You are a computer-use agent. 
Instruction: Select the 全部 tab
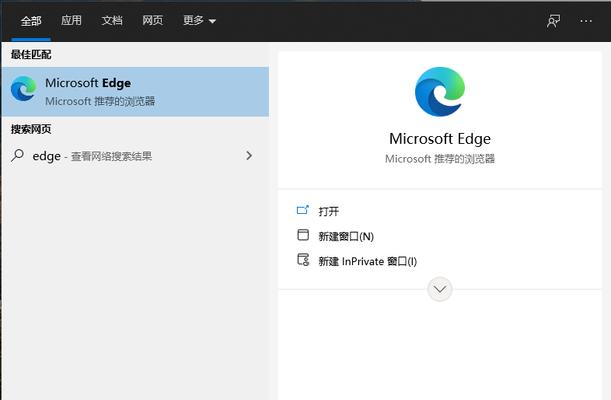pyautogui.click(x=31, y=21)
